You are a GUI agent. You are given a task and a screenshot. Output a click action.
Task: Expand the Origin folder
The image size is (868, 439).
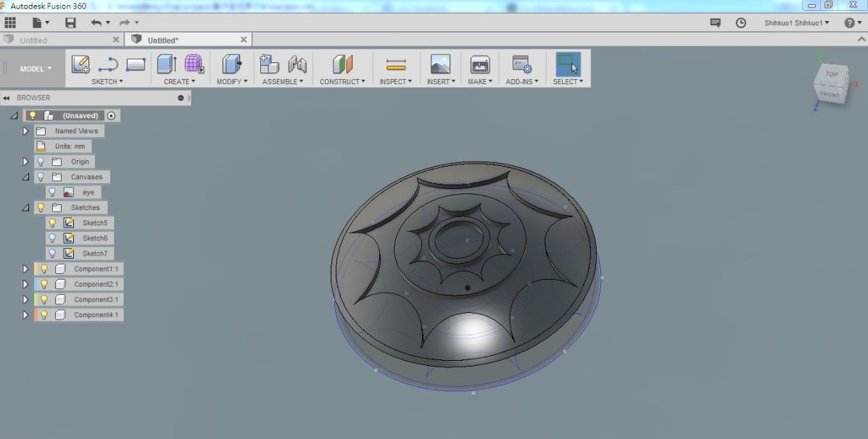25,162
